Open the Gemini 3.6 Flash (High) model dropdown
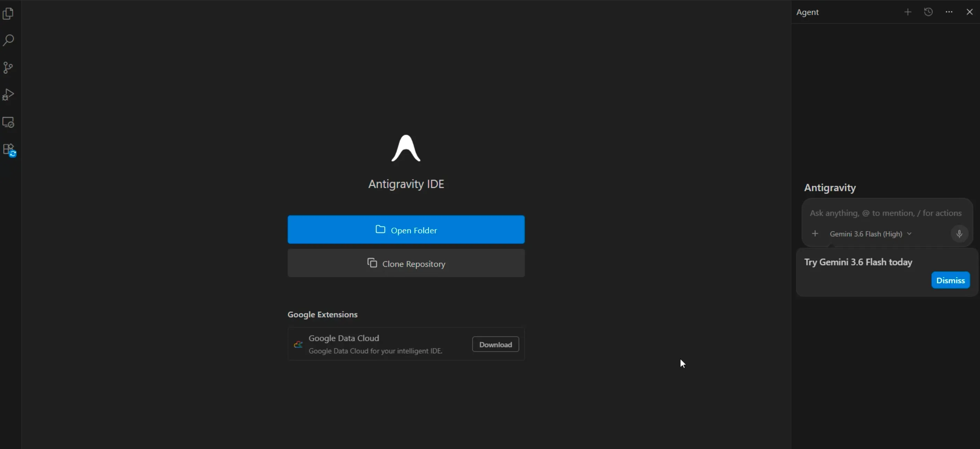Viewport: 980px width, 449px height. pyautogui.click(x=870, y=234)
